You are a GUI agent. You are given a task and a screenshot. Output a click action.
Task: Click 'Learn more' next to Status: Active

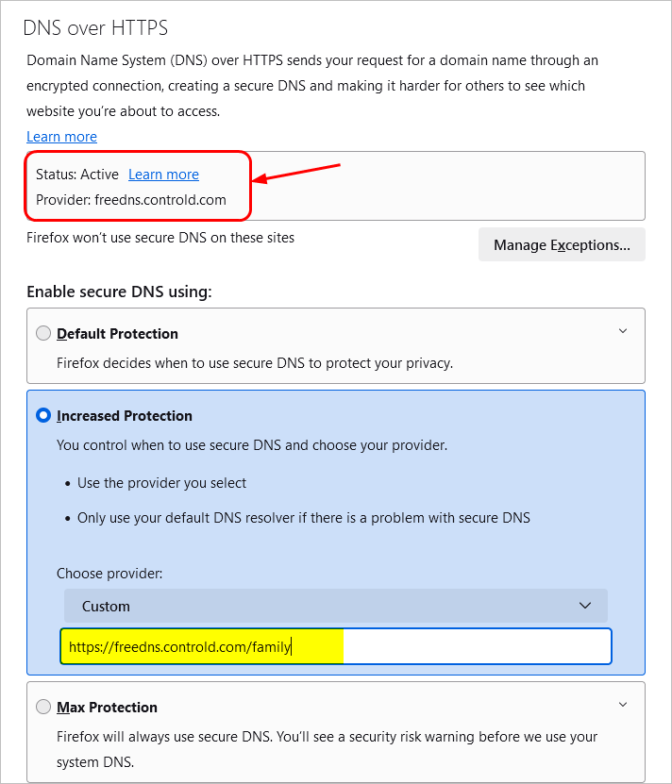[163, 174]
